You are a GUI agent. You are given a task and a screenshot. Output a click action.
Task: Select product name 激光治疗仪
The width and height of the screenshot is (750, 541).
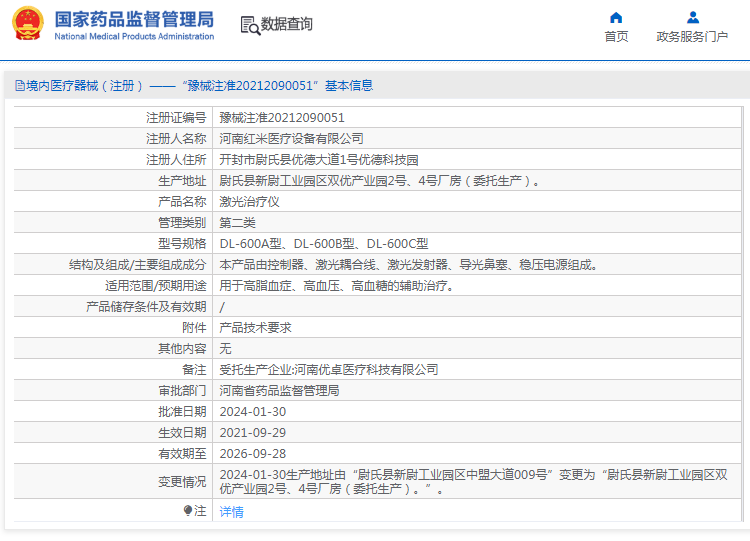(249, 202)
